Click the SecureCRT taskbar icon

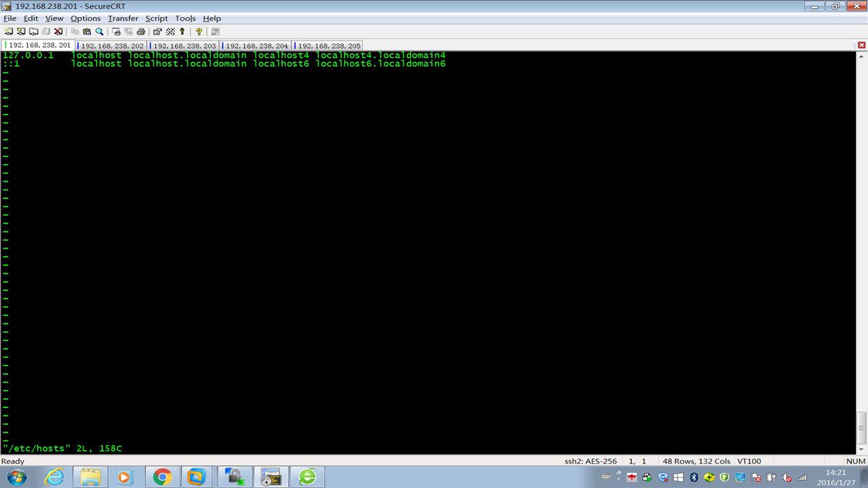coord(271,477)
